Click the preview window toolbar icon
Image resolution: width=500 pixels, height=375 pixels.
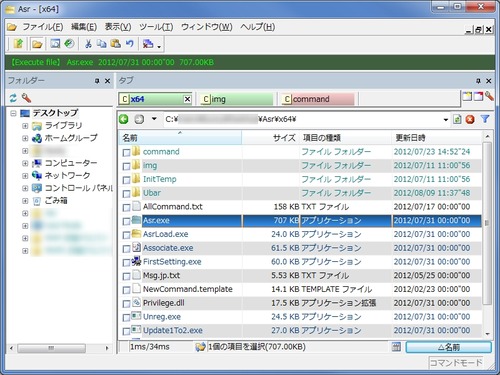[x=55, y=44]
